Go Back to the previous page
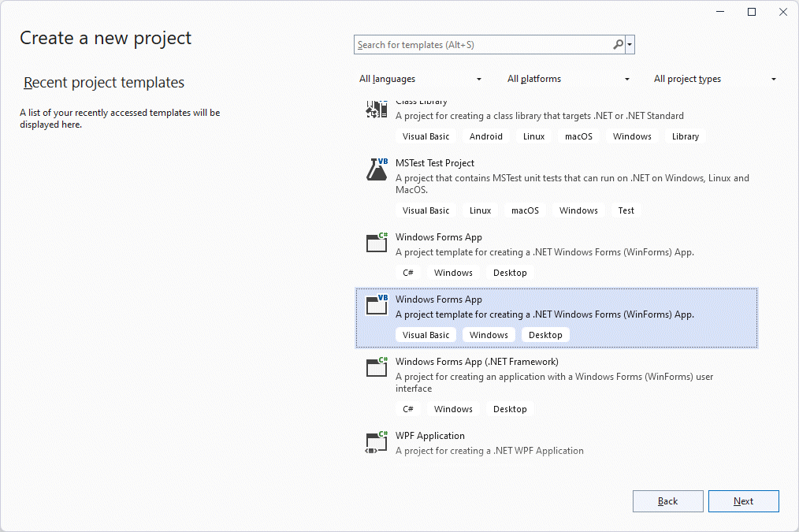Screen dimensions: 799x532 667,501
